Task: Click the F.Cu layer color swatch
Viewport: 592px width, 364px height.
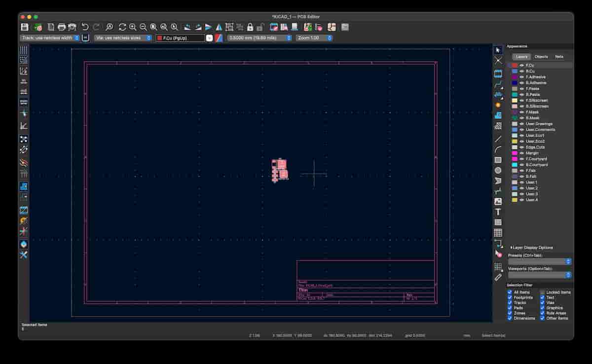Action: tap(514, 65)
